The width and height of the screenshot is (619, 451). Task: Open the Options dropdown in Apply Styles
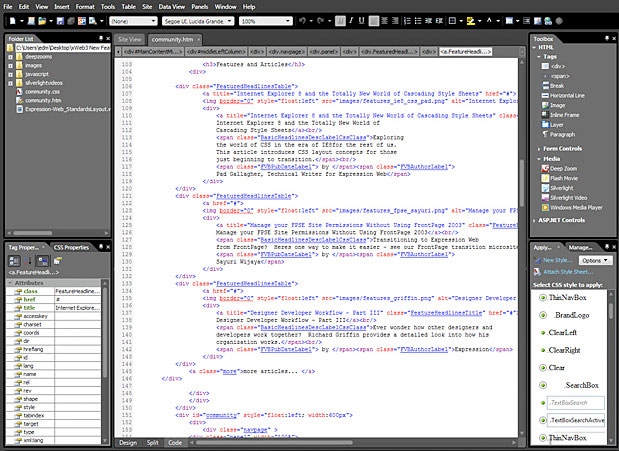[594, 259]
